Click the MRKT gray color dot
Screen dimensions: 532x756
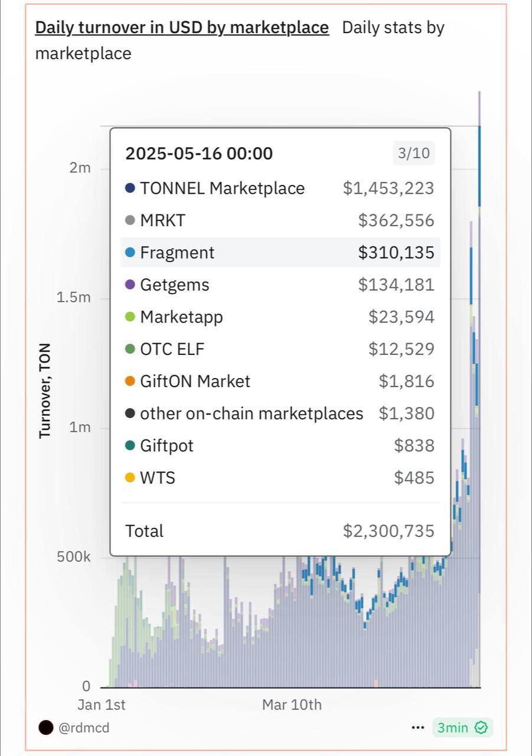pyautogui.click(x=130, y=221)
